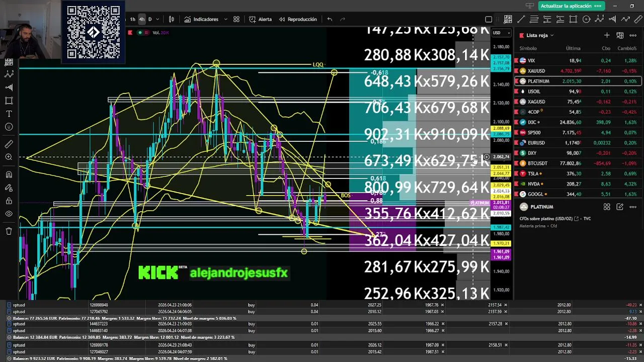Select the polyline path tool in top toolbar
Viewport: 644px width, 362px height.
pyautogui.click(x=625, y=19)
